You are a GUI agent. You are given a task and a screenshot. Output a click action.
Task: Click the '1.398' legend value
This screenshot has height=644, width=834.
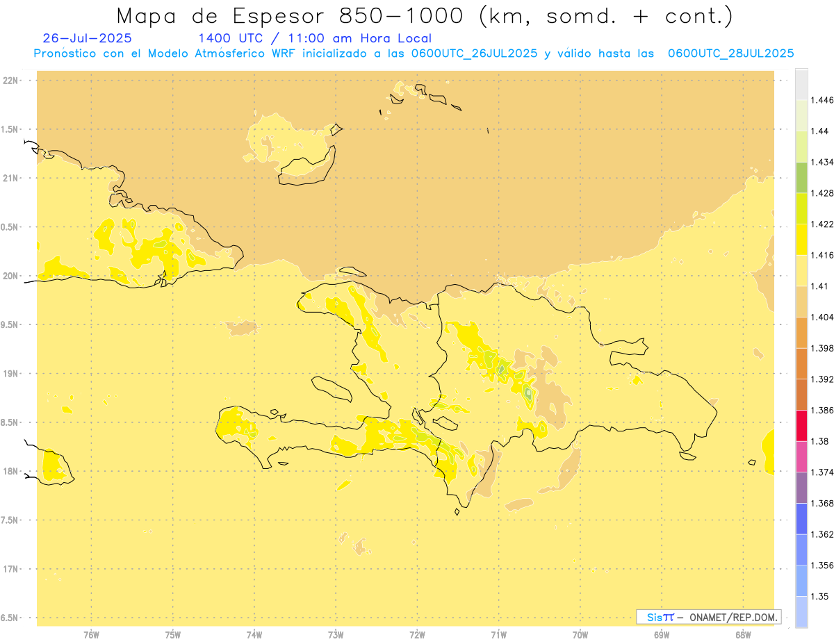click(x=822, y=348)
